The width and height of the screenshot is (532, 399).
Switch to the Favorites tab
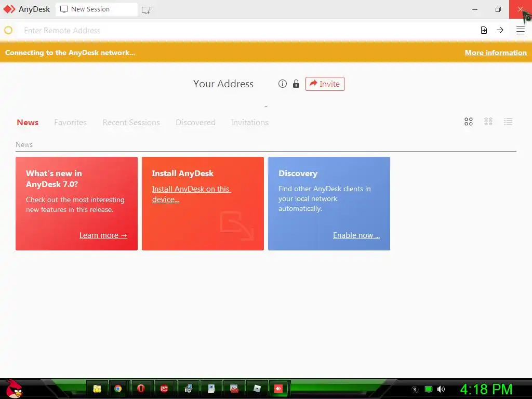pos(70,123)
